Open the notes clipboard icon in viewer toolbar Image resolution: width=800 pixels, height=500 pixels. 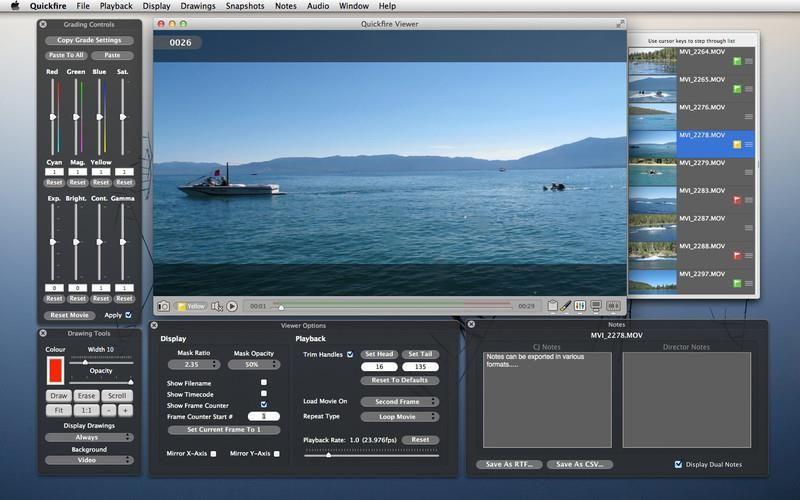[553, 306]
